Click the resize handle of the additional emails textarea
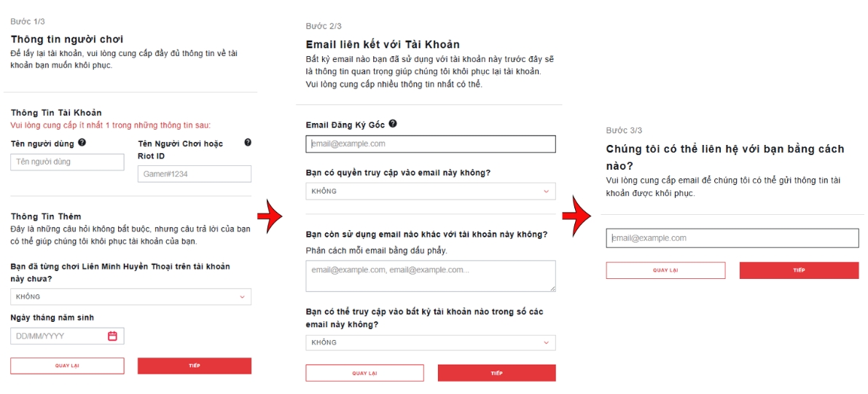 coord(552,288)
